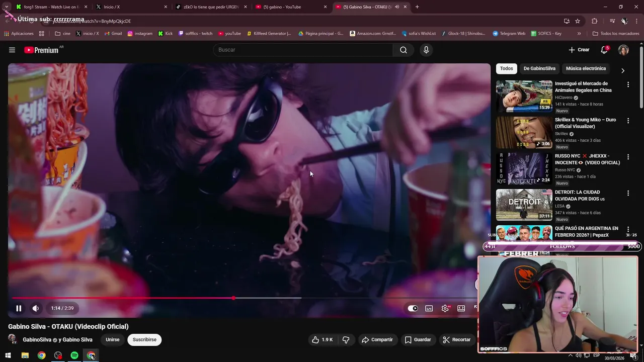Viewport: 644px width, 362px height.
Task: Open the Kick bookmark
Action: click(166, 34)
